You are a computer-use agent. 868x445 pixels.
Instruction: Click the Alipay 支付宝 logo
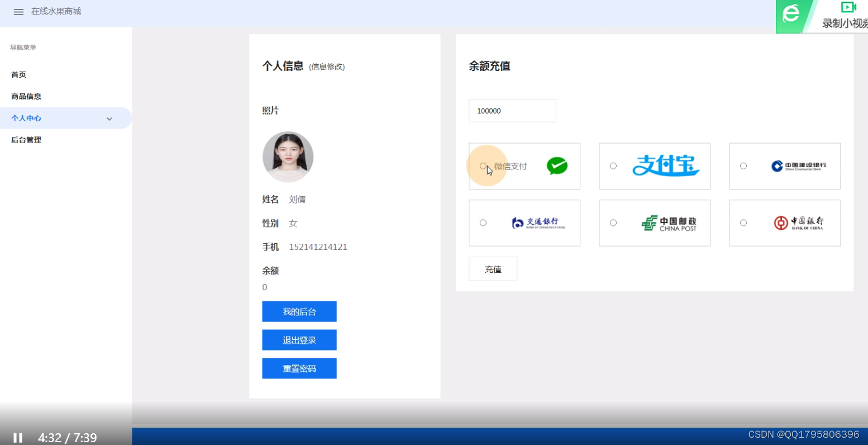coord(666,165)
